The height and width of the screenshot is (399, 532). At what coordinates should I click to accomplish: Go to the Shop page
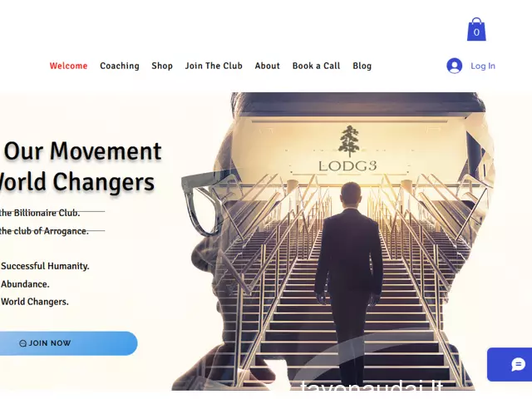162,66
